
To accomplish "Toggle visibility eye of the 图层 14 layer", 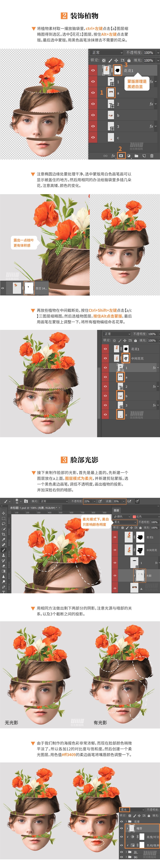I will pyautogui.click(x=3, y=289).
